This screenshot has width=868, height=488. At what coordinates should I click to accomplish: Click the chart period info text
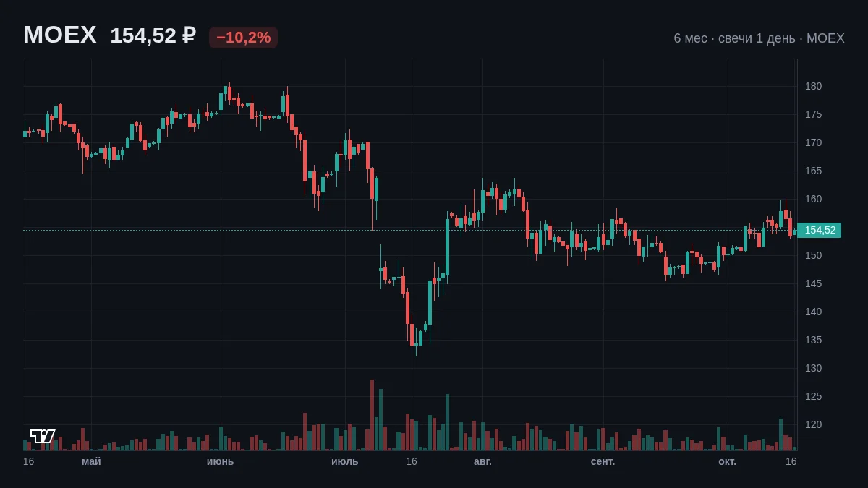coord(759,38)
